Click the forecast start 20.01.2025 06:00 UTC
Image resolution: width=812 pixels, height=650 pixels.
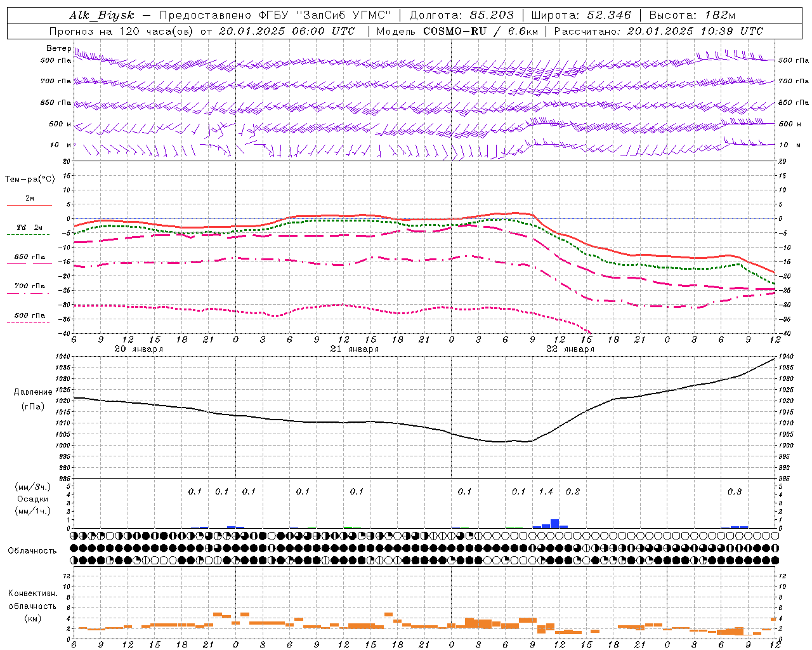pos(287,31)
